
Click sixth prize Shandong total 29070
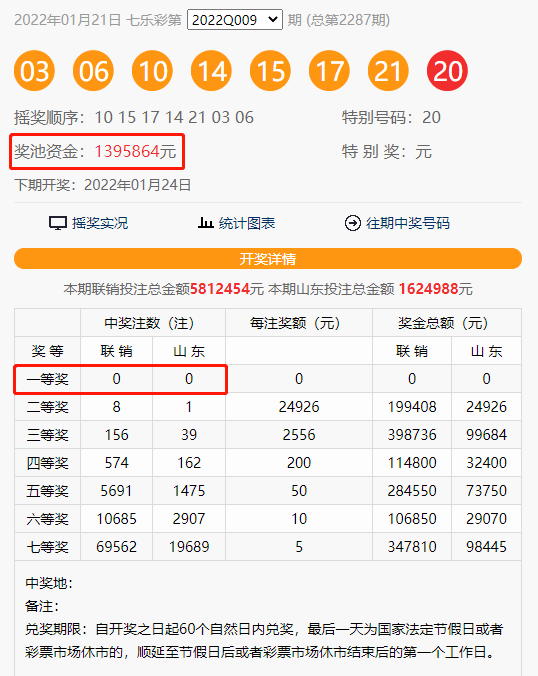(486, 519)
